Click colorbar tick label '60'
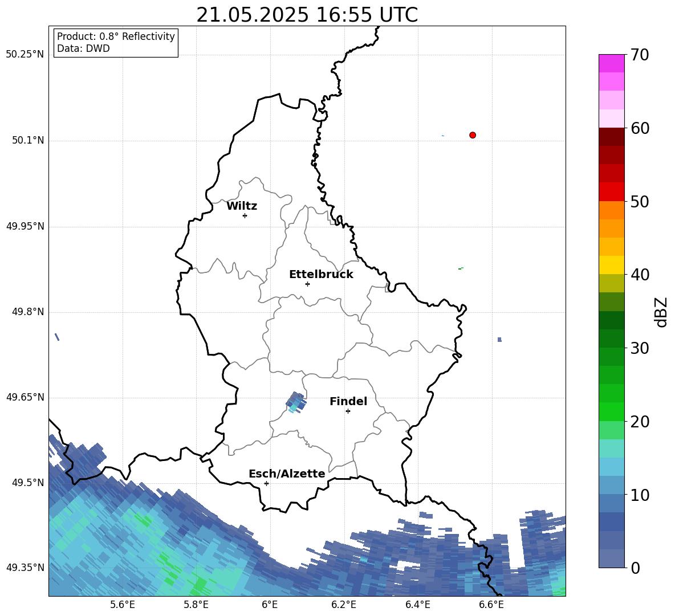Screen dimensions: 675x616 click(x=640, y=128)
